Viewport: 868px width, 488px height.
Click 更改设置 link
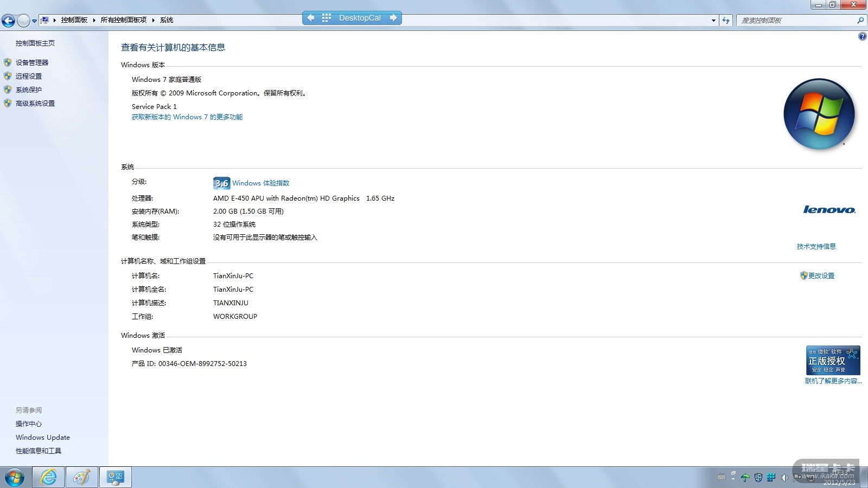tap(821, 276)
